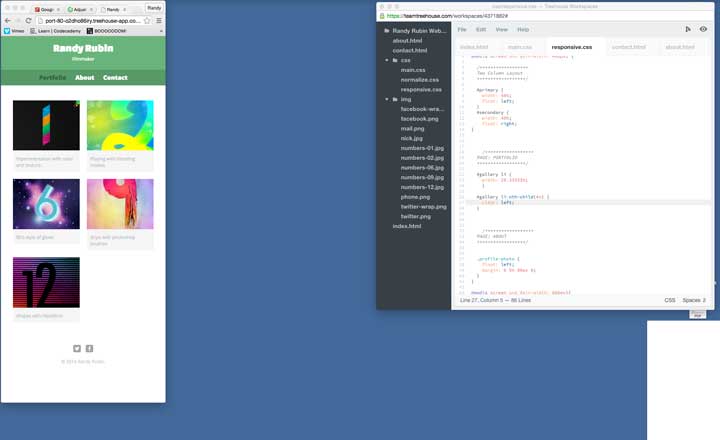Click the Twitter icon in the page footer
This screenshot has width=720, height=440.
(x=77, y=349)
